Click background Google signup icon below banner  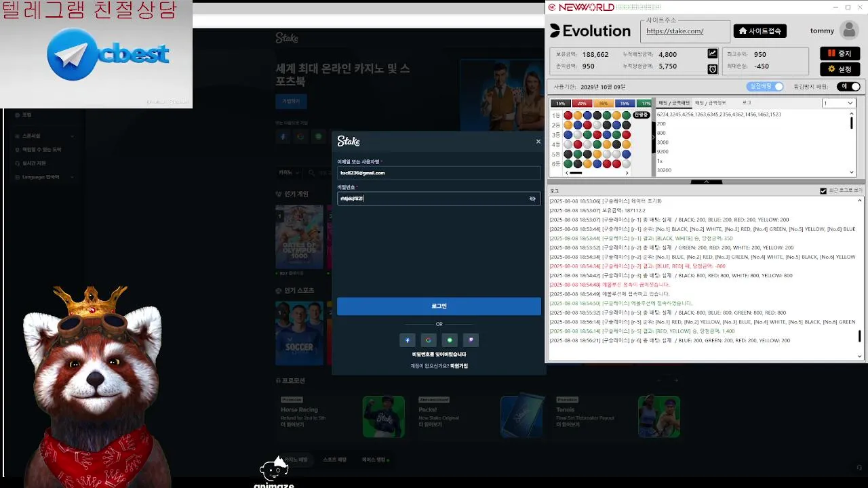pyautogui.click(x=300, y=136)
